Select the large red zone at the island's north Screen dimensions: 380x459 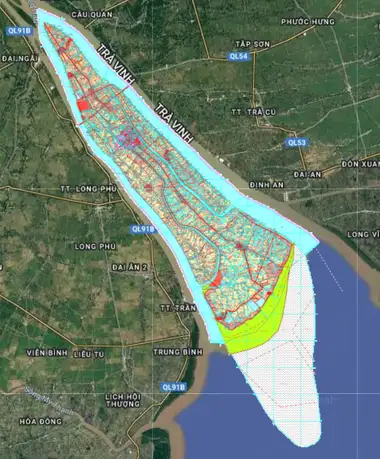pos(83,106)
